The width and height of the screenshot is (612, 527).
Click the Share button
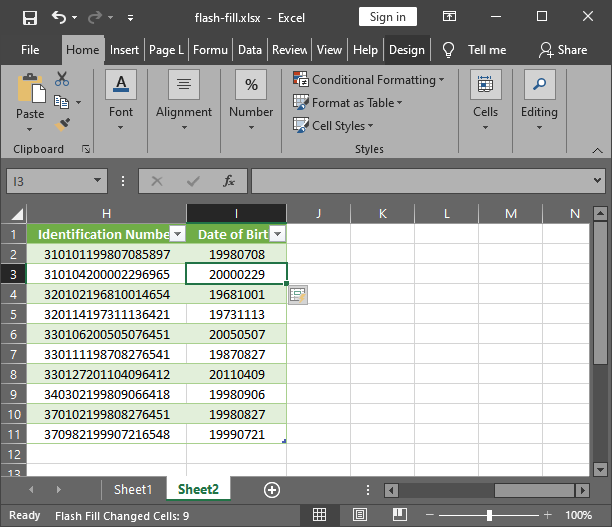click(x=563, y=50)
